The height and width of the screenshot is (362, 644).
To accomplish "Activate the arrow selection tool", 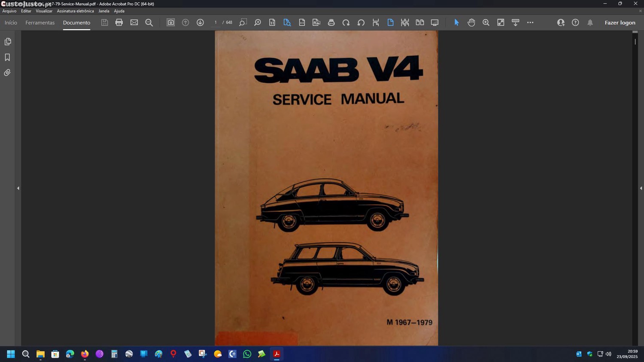I will coord(456,22).
